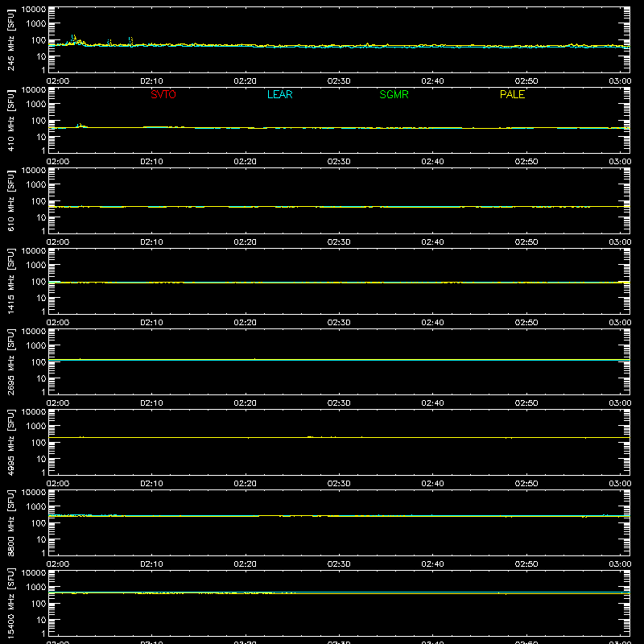Select the yellow PALE station legend label
644x644 pixels.
(x=512, y=94)
